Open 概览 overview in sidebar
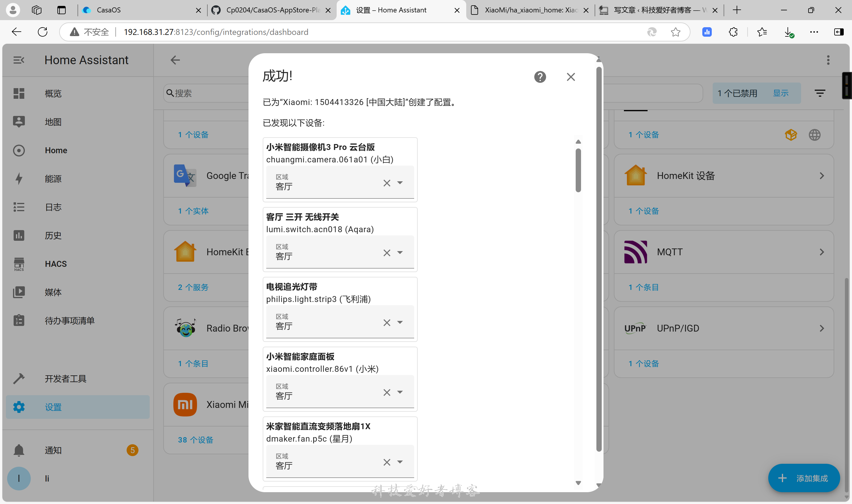 click(x=78, y=93)
